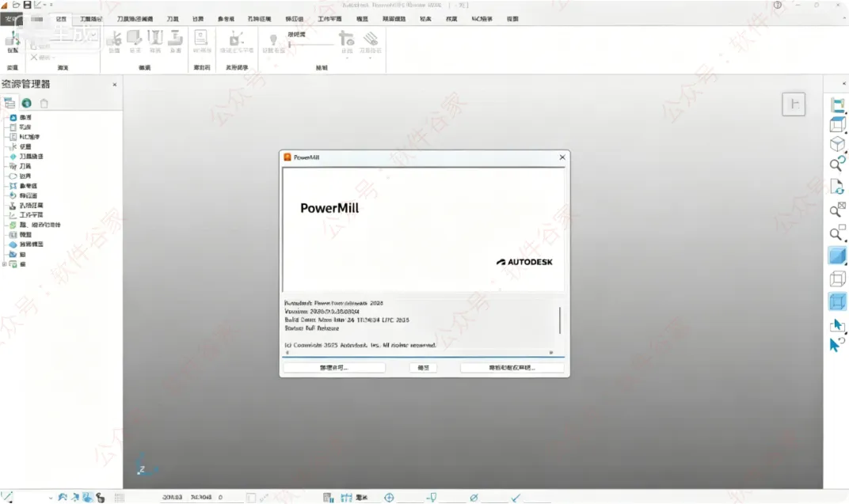
Task: Select the lasso cursor selection tool
Action: coord(837,344)
